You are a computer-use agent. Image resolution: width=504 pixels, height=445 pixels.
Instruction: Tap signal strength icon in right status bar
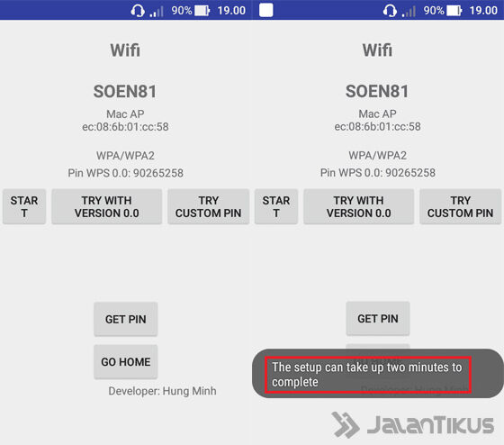[409, 12]
